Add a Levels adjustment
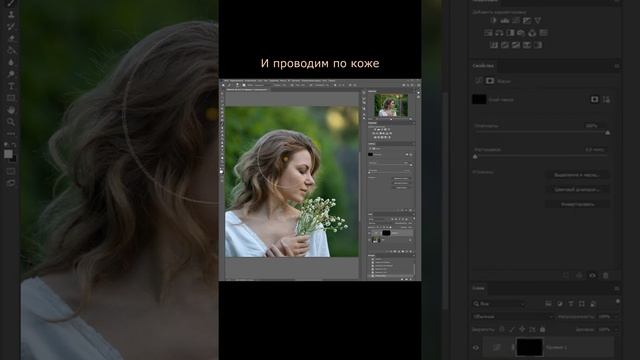Screen dimensions: 640x360 coord(505,20)
